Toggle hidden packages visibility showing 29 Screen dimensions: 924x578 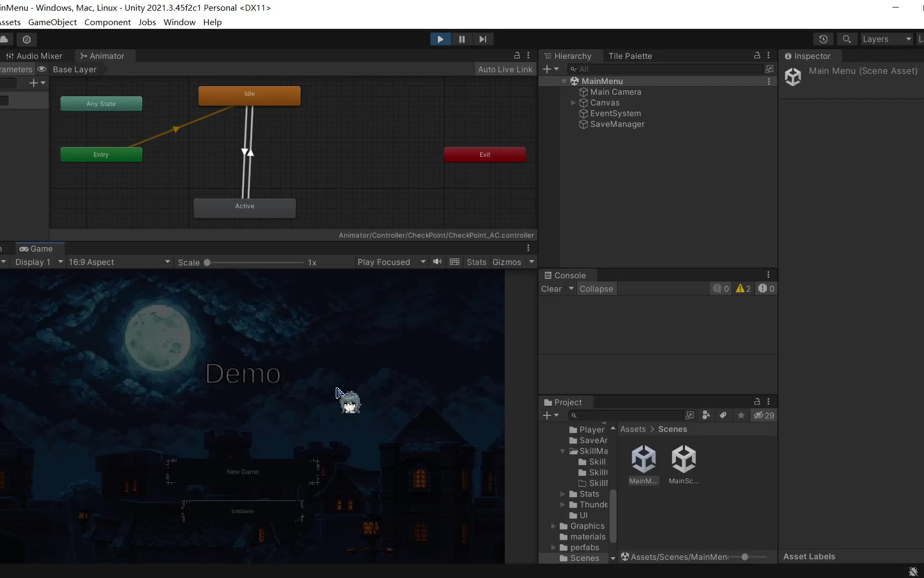764,415
